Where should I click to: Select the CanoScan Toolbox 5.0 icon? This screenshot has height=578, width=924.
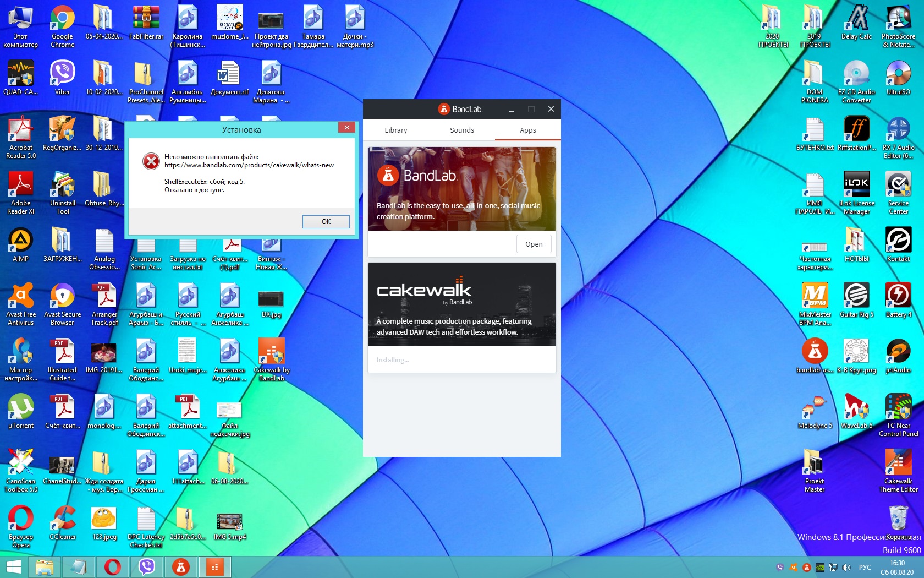coord(21,471)
